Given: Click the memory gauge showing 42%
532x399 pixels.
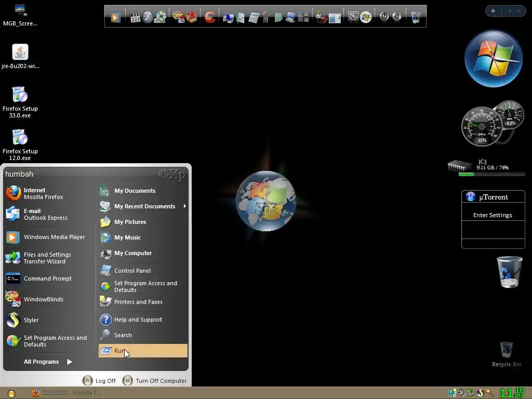Looking at the screenshot, I should (x=509, y=115).
